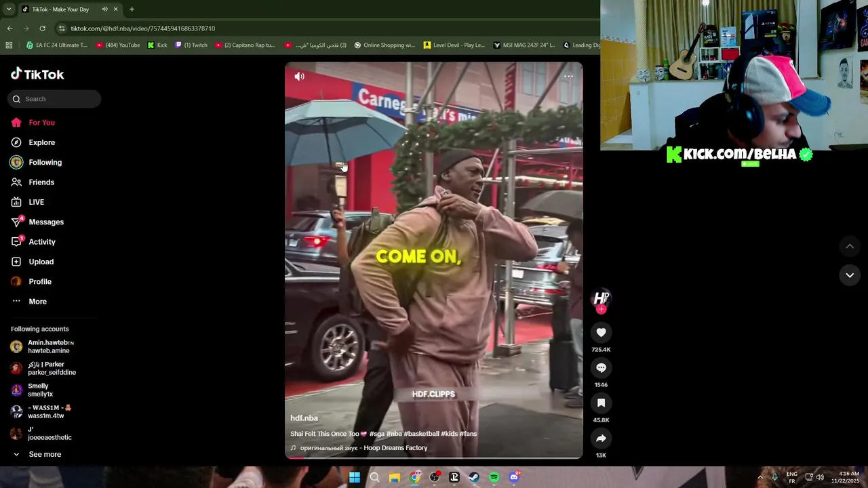
Task: Open the creator's HP avatar
Action: point(601,298)
